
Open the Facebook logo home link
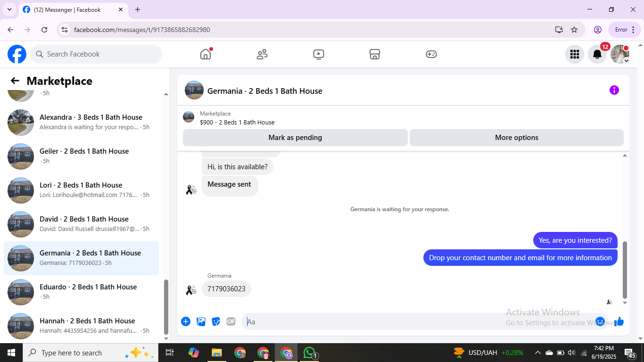point(17,54)
